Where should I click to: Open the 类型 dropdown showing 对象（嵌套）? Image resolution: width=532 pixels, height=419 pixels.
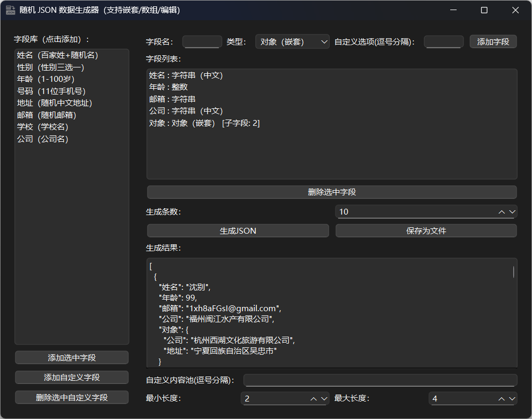click(x=293, y=40)
